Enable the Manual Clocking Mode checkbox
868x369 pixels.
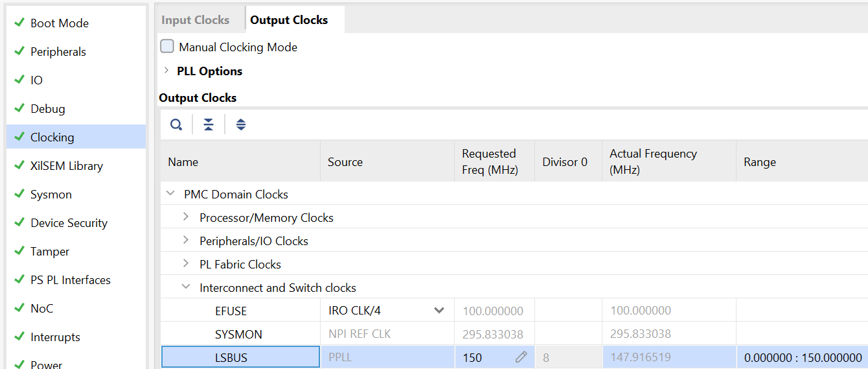pyautogui.click(x=167, y=47)
